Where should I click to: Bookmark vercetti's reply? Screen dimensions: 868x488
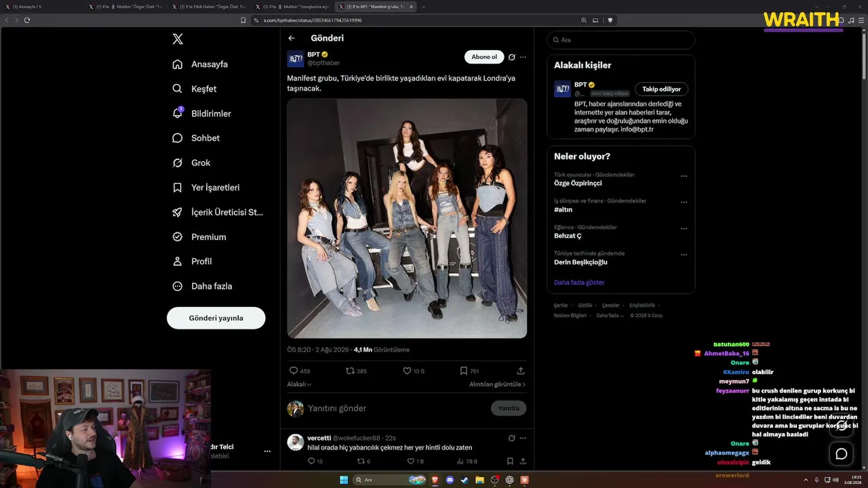510,461
